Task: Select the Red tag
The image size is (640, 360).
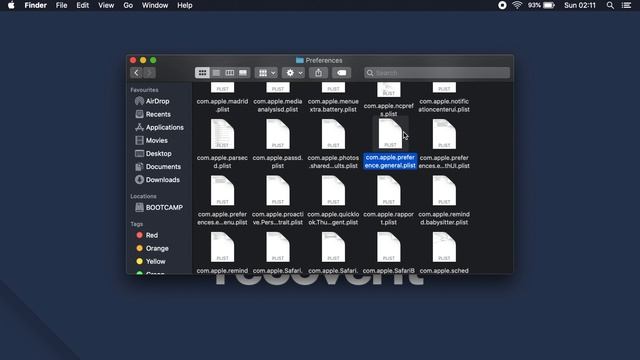Action: pyautogui.click(x=151, y=235)
